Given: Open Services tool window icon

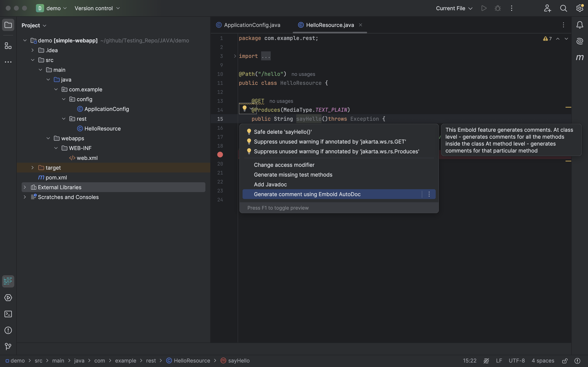Looking at the screenshot, I should [x=8, y=298].
